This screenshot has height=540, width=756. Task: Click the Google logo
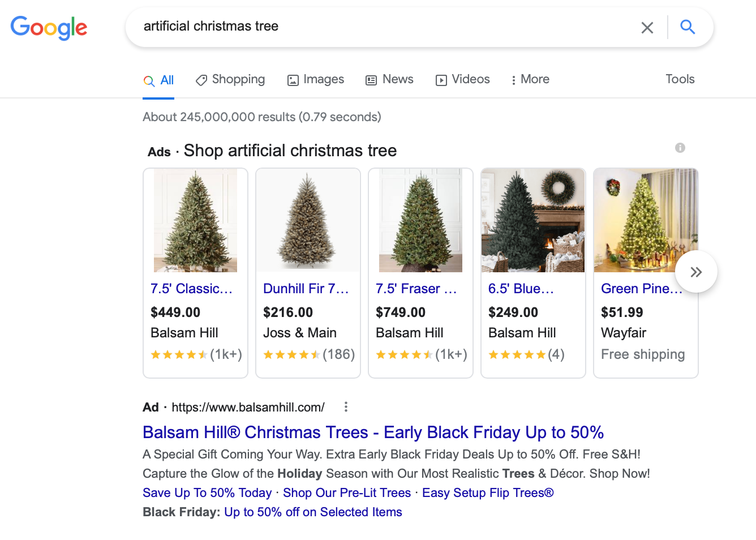(49, 27)
